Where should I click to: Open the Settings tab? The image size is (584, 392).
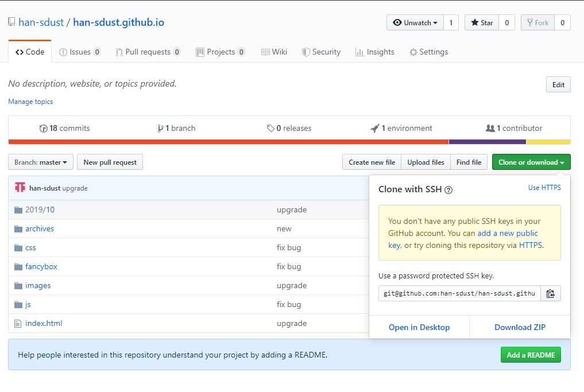[x=428, y=52]
